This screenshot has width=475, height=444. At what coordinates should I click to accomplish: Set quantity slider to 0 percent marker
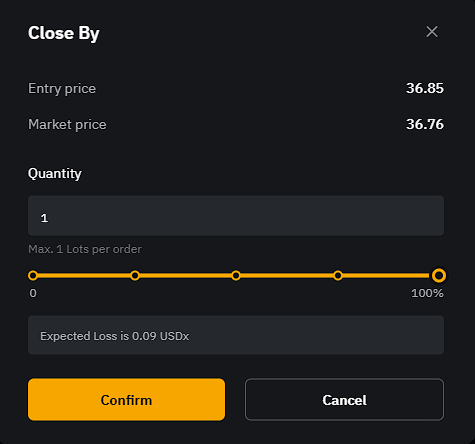point(33,276)
